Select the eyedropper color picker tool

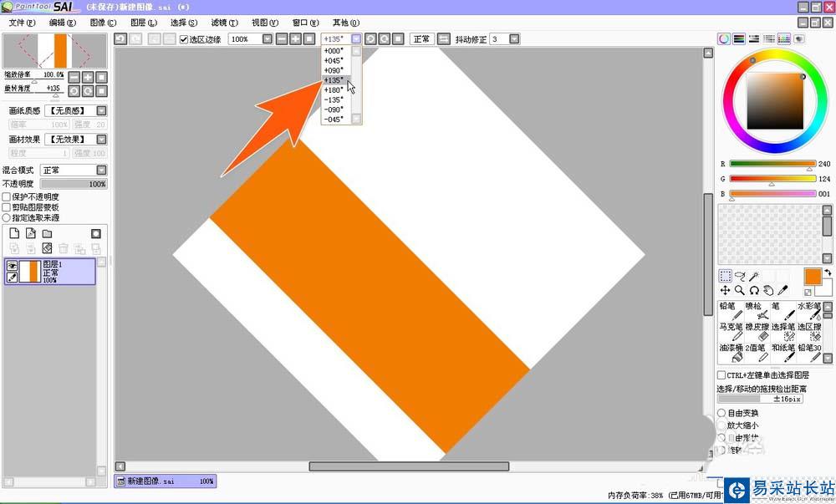click(x=782, y=290)
